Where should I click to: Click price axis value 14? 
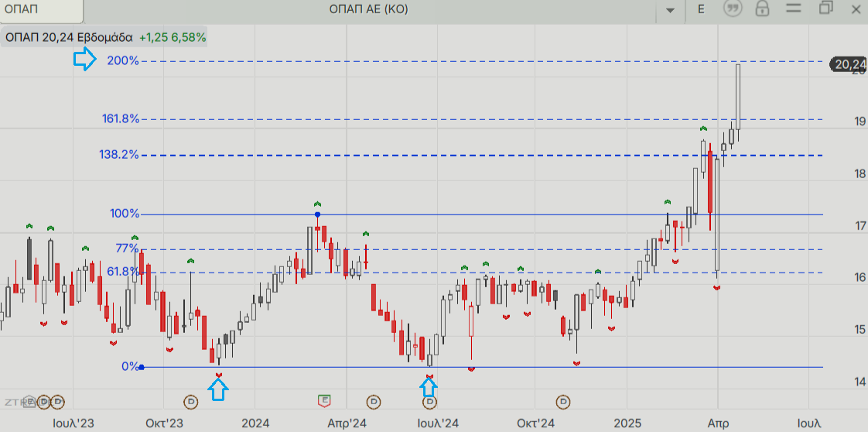[x=859, y=382]
